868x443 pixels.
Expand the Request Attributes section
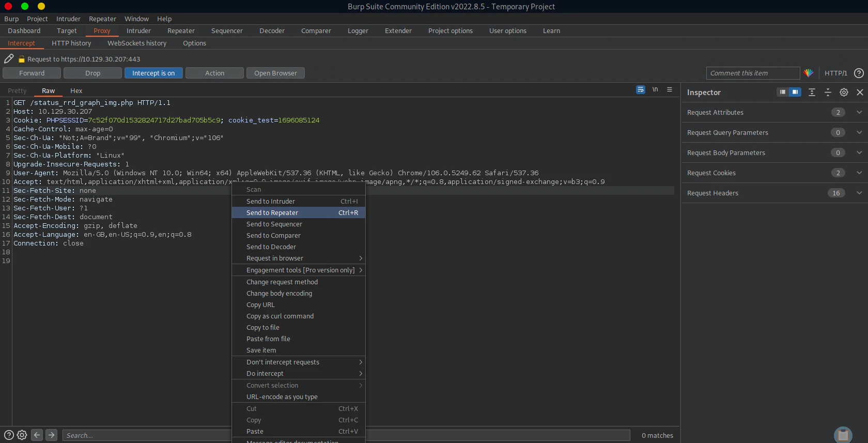point(859,113)
